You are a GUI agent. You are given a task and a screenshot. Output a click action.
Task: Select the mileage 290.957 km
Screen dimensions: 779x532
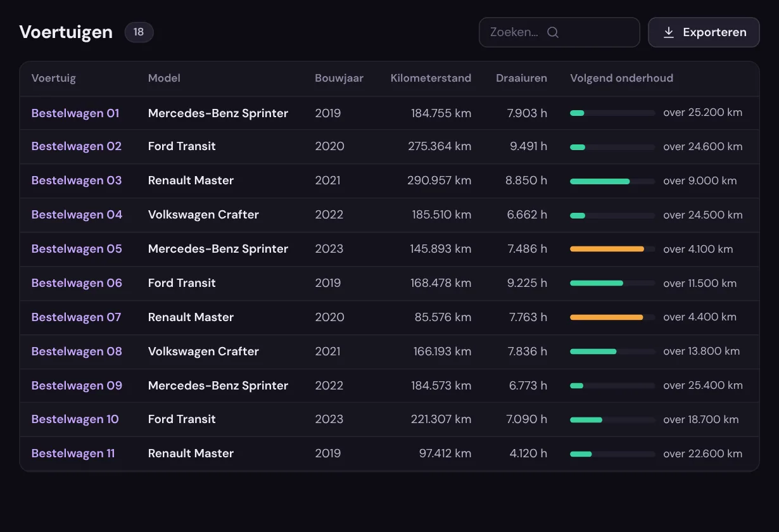pyautogui.click(x=440, y=180)
